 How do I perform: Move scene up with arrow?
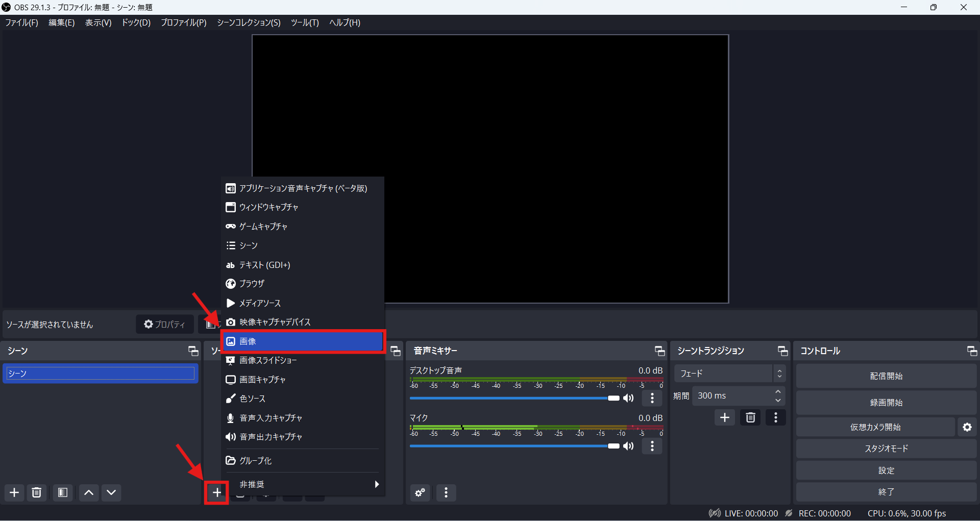pyautogui.click(x=89, y=492)
